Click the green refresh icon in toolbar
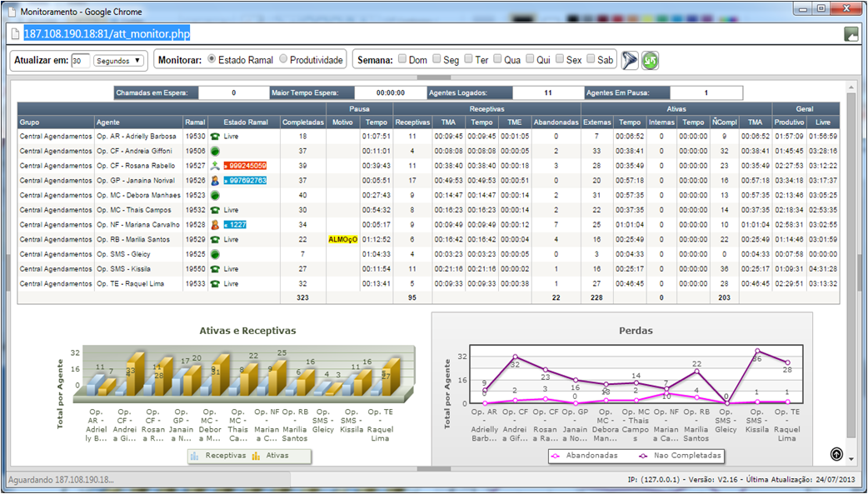 coord(650,60)
